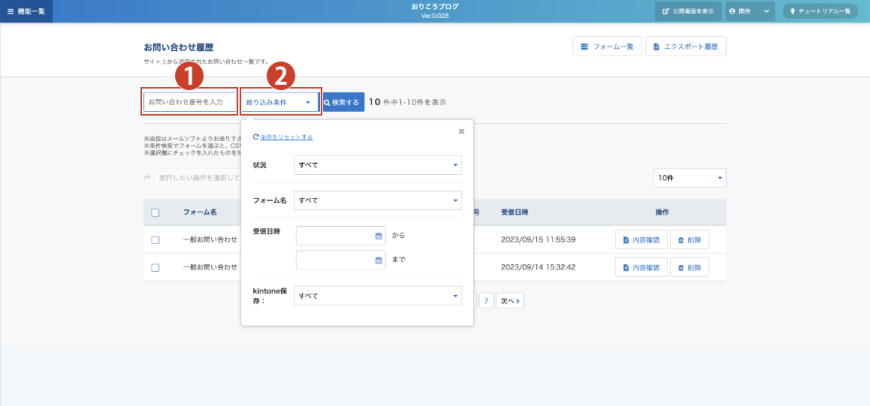Expand the 状況 dropdown
Image resolution: width=870 pixels, height=406 pixels.
click(x=377, y=165)
